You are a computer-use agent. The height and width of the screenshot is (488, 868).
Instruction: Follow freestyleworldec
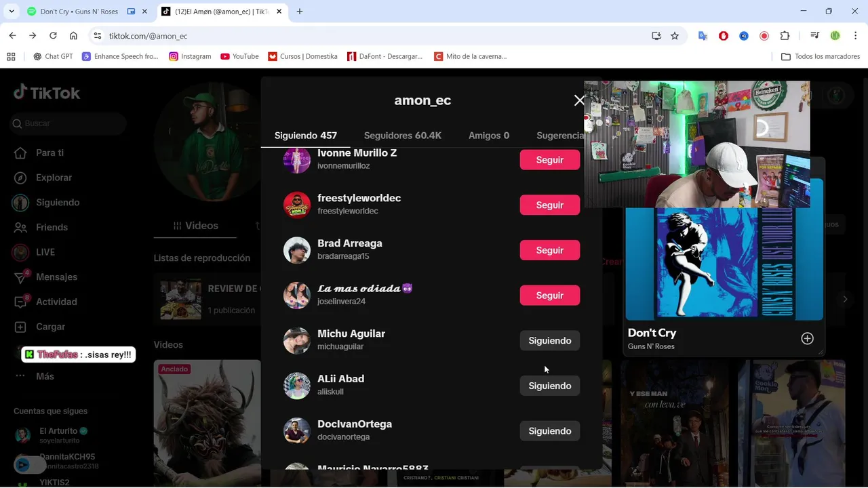click(x=550, y=205)
